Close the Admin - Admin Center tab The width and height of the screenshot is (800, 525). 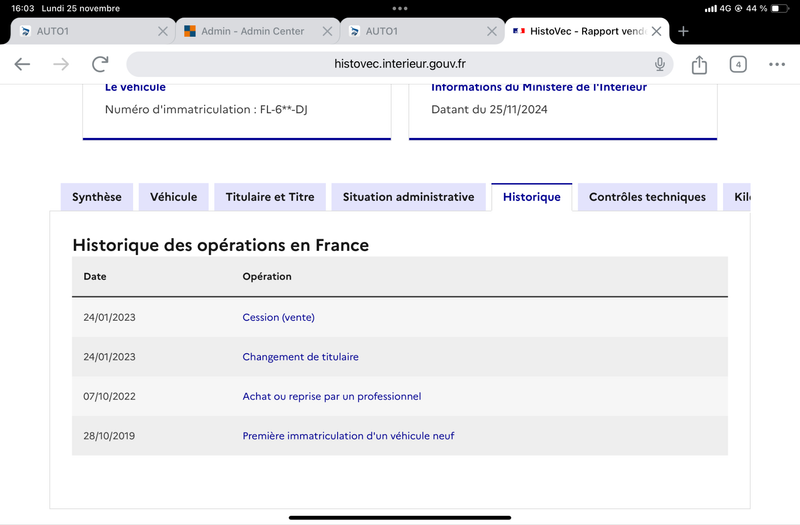(327, 31)
